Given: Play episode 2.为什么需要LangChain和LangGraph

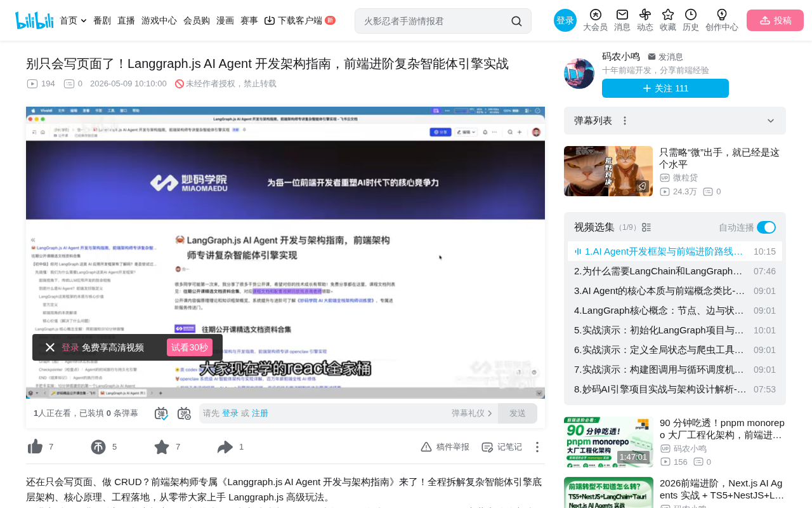Looking at the screenshot, I should pos(675,271).
